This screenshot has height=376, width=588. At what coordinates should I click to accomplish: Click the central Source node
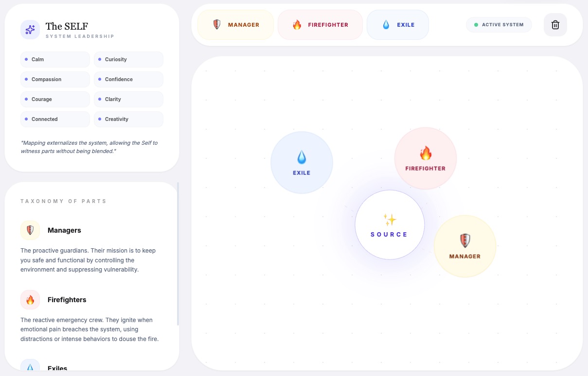coord(389,225)
